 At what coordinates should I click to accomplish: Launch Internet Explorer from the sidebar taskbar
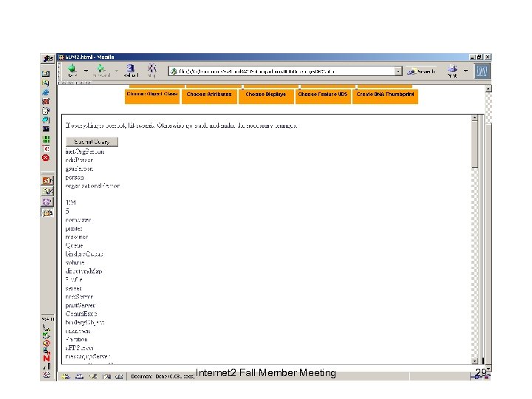(46, 92)
